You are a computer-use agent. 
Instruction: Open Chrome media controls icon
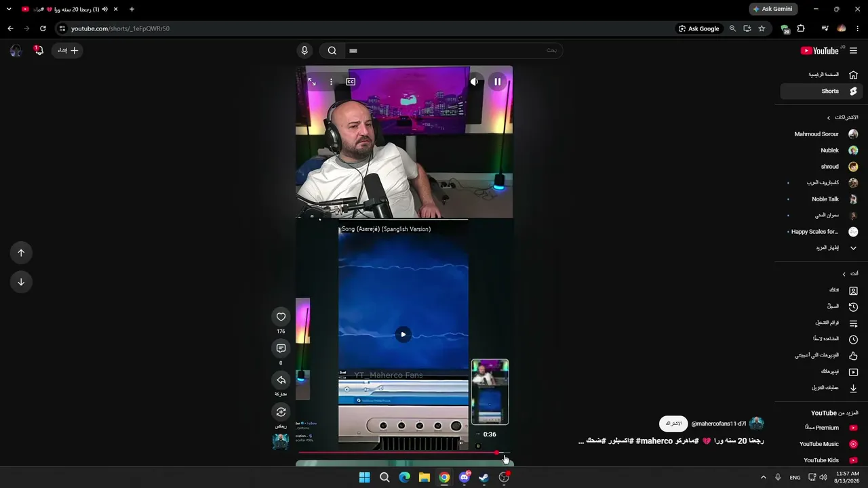pyautogui.click(x=825, y=28)
